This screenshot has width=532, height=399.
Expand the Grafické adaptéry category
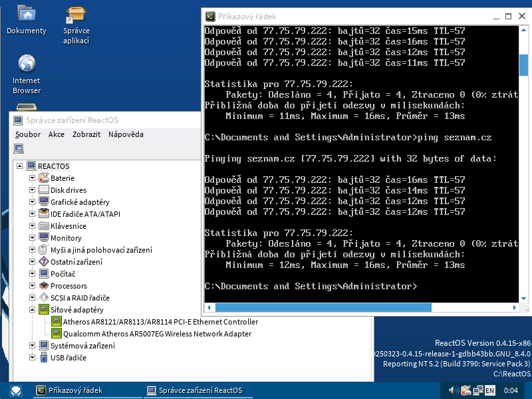(32, 202)
